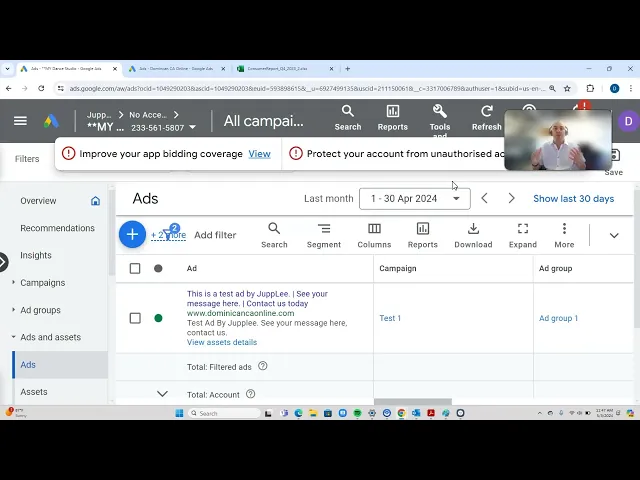This screenshot has height=480, width=640.
Task: Switch to the ConsumerReport spreadsheet tab
Action: click(284, 69)
